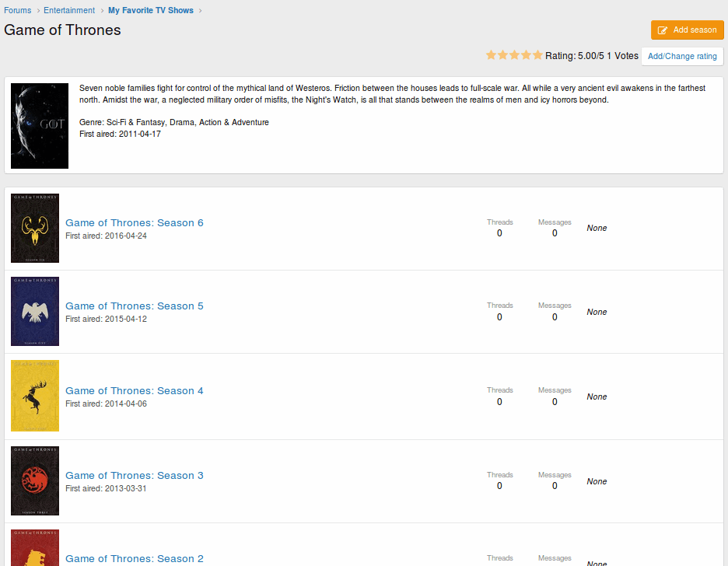Click 'First aired: 2015-04-12' under Season 5
This screenshot has width=728, height=566.
pos(106,320)
